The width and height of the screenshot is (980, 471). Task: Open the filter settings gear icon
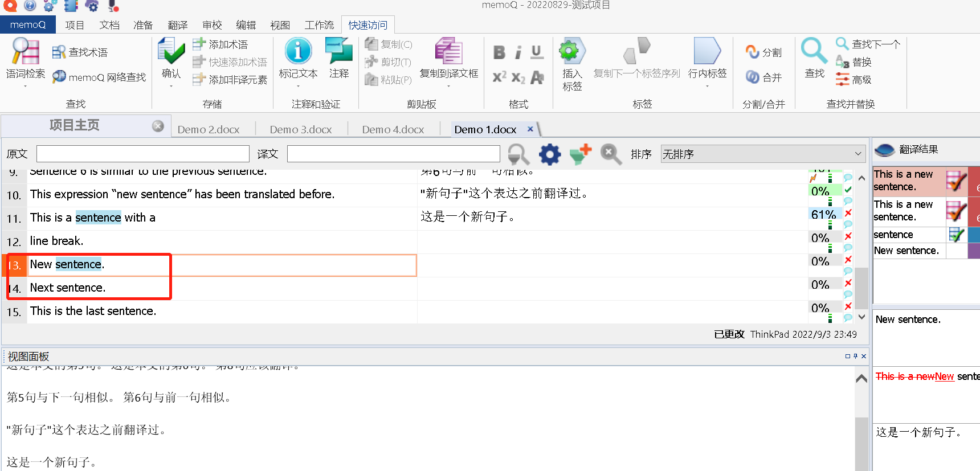[550, 154]
